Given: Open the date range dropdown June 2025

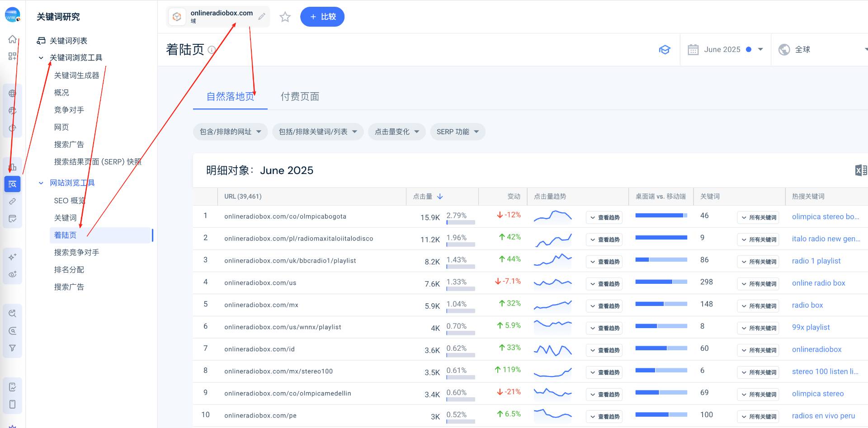Looking at the screenshot, I should click(725, 50).
